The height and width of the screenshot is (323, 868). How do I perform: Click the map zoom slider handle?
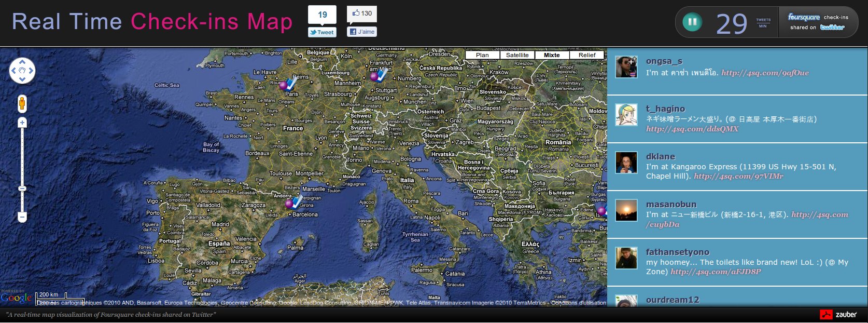(22, 188)
